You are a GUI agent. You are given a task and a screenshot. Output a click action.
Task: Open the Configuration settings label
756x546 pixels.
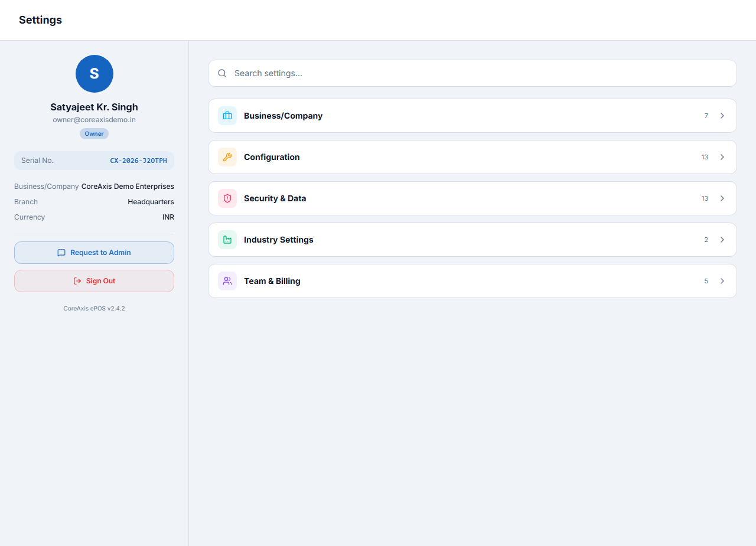pos(272,157)
